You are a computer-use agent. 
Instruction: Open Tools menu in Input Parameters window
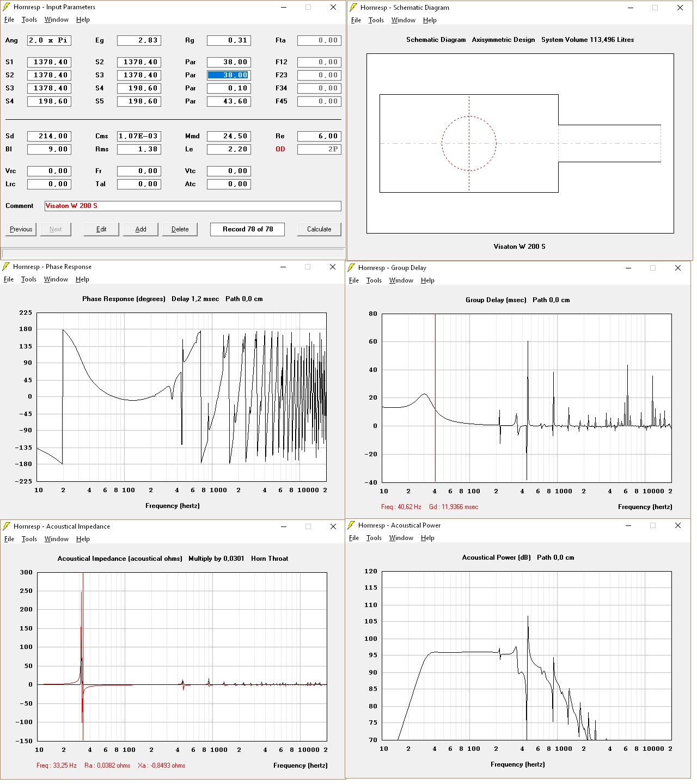(x=29, y=20)
